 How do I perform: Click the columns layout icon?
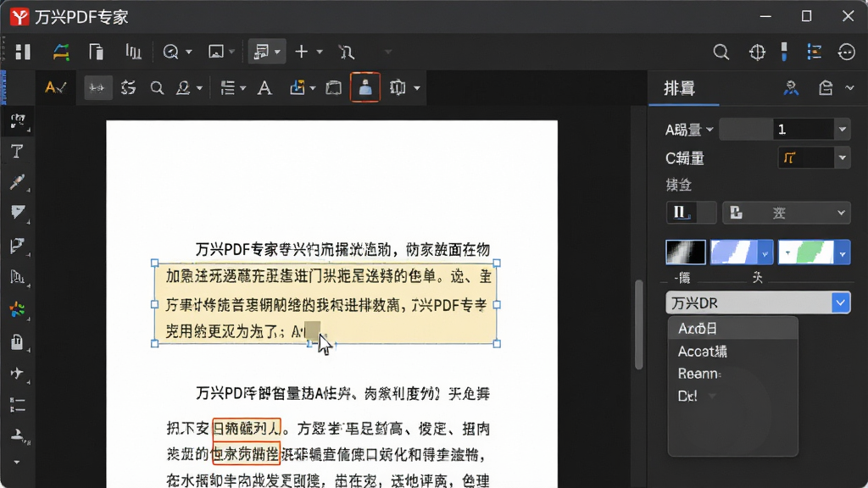click(x=398, y=87)
